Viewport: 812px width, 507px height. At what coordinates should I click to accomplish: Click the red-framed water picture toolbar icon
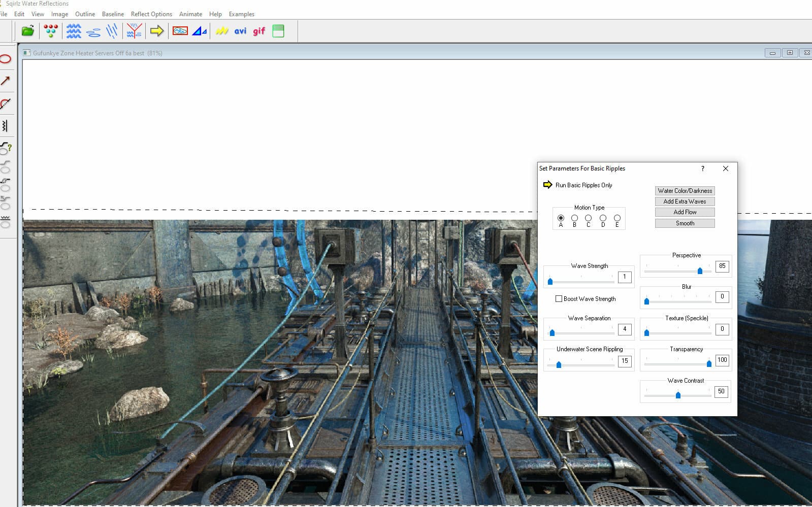tap(180, 31)
